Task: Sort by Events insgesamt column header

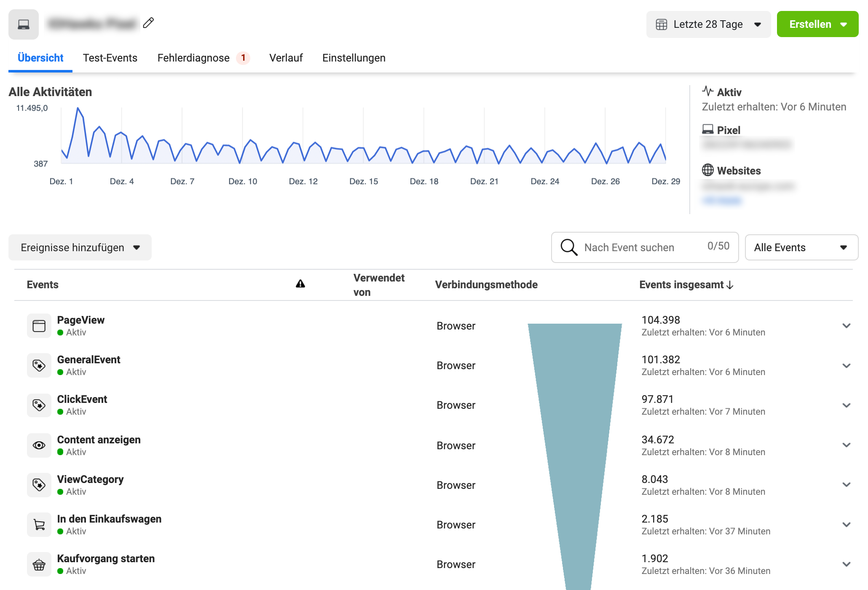Action: pos(686,285)
